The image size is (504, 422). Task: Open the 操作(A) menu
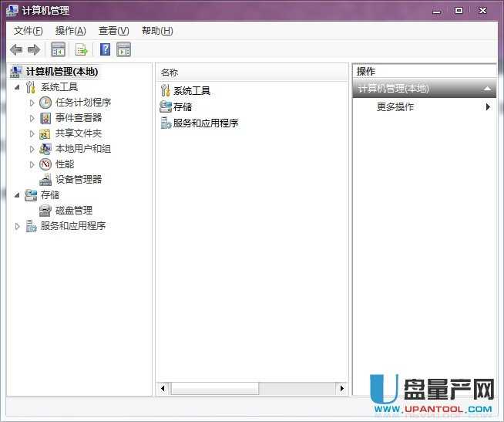(x=70, y=31)
